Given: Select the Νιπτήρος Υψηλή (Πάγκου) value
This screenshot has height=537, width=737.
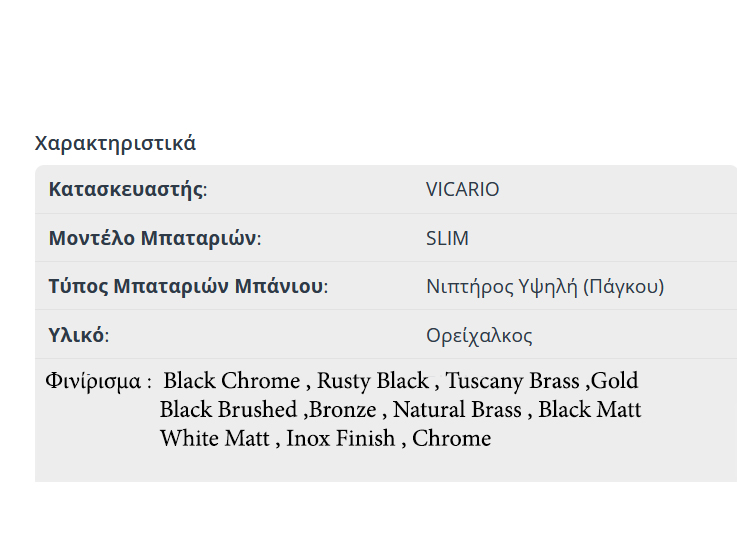Looking at the screenshot, I should [545, 287].
